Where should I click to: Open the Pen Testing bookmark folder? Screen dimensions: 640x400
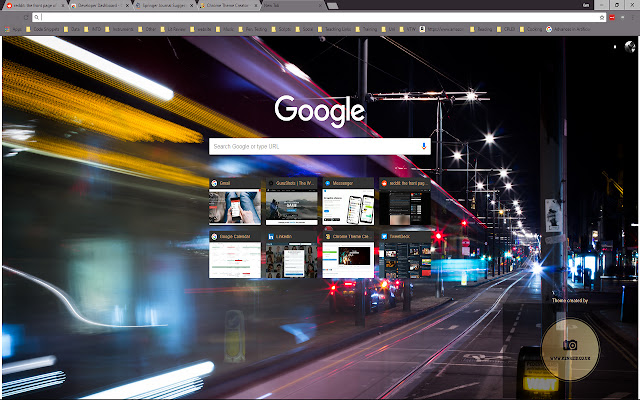coord(253,29)
